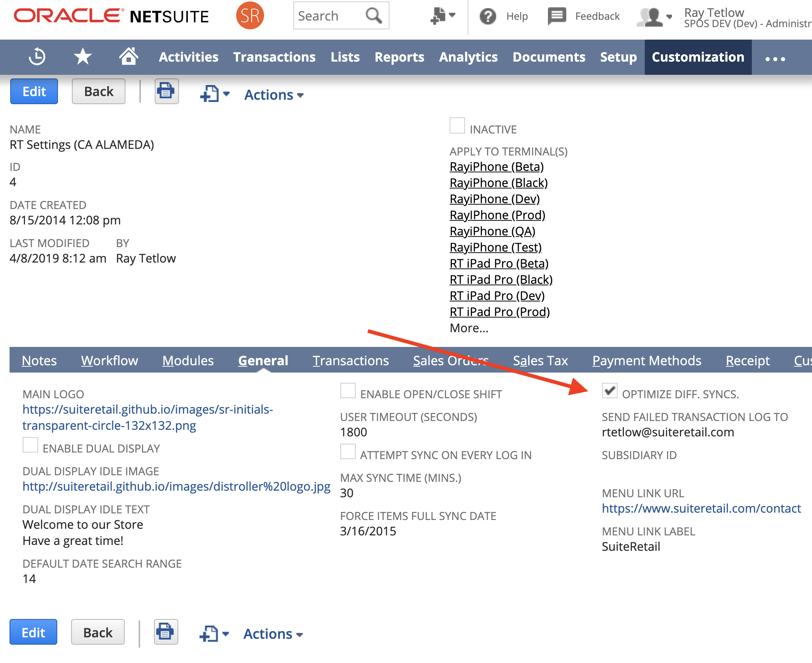This screenshot has width=812, height=663.
Task: Open the user role dropdown arrow
Action: (669, 17)
